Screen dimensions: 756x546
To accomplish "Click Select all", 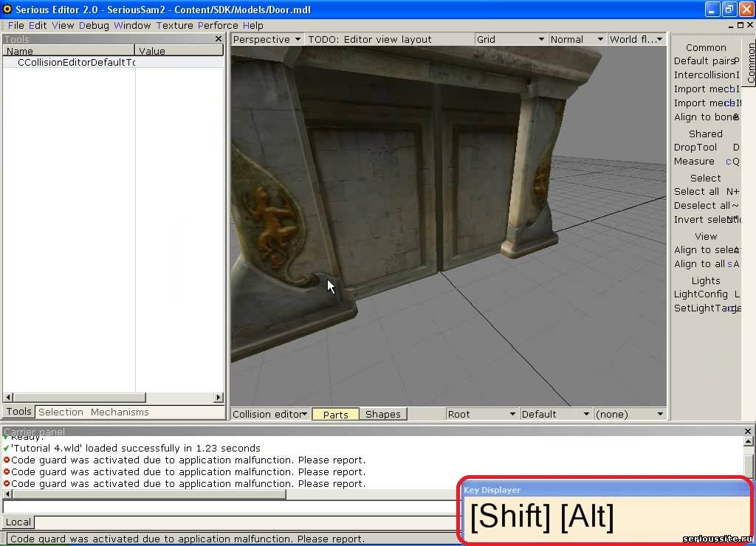I will point(707,192).
